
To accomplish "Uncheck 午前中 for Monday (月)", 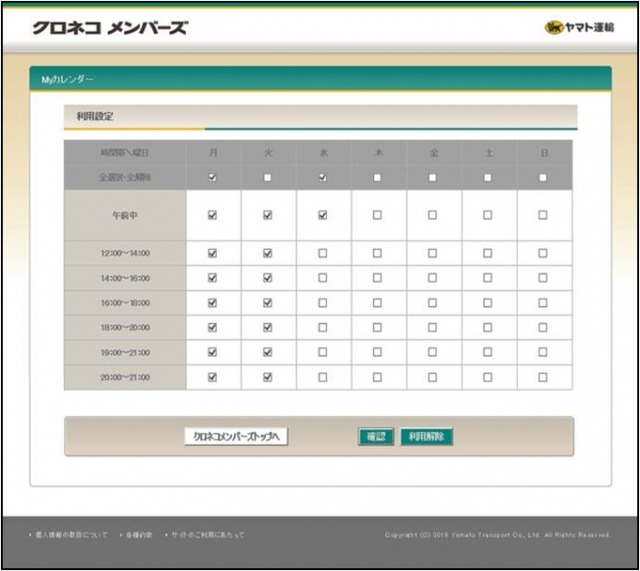I will click(212, 215).
